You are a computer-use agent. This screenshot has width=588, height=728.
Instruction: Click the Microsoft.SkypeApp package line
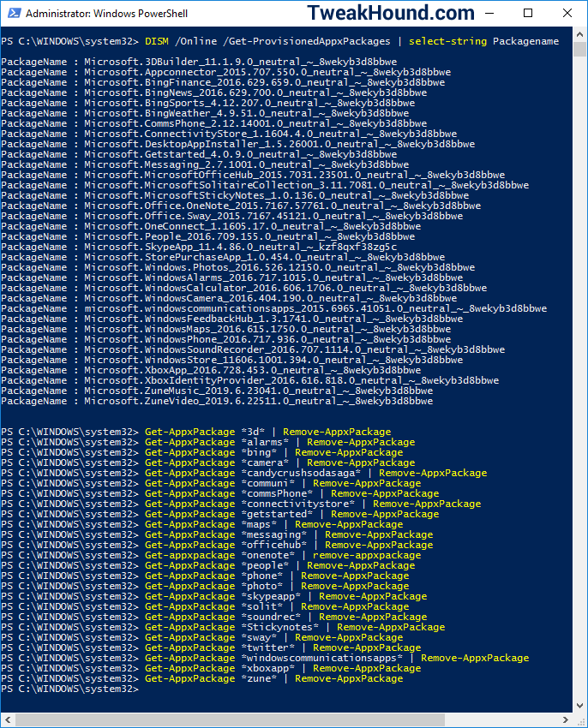click(199, 247)
